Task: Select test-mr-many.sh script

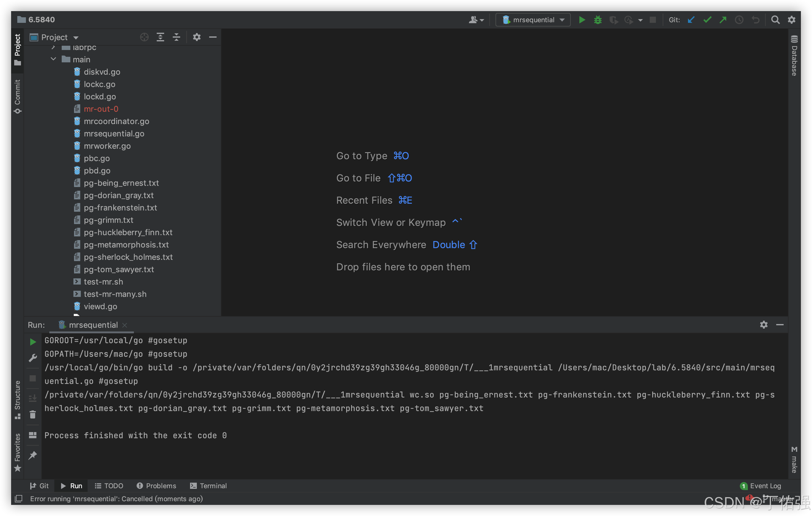Action: 115,294
